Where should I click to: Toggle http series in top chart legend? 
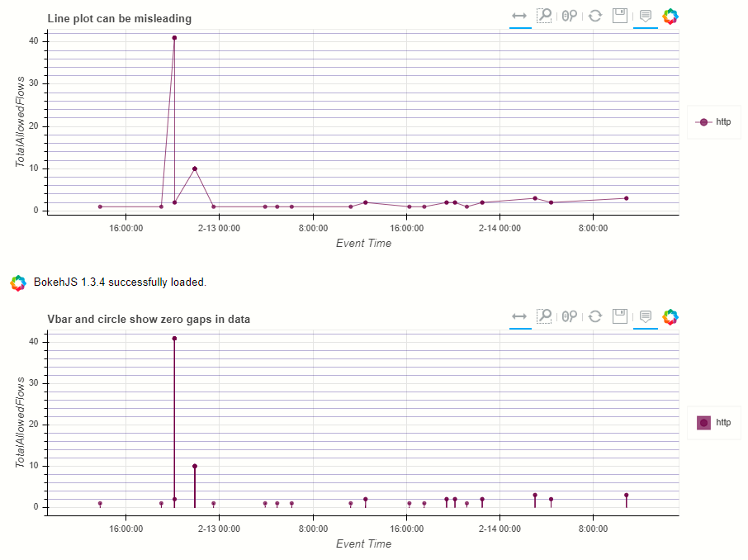(x=713, y=122)
